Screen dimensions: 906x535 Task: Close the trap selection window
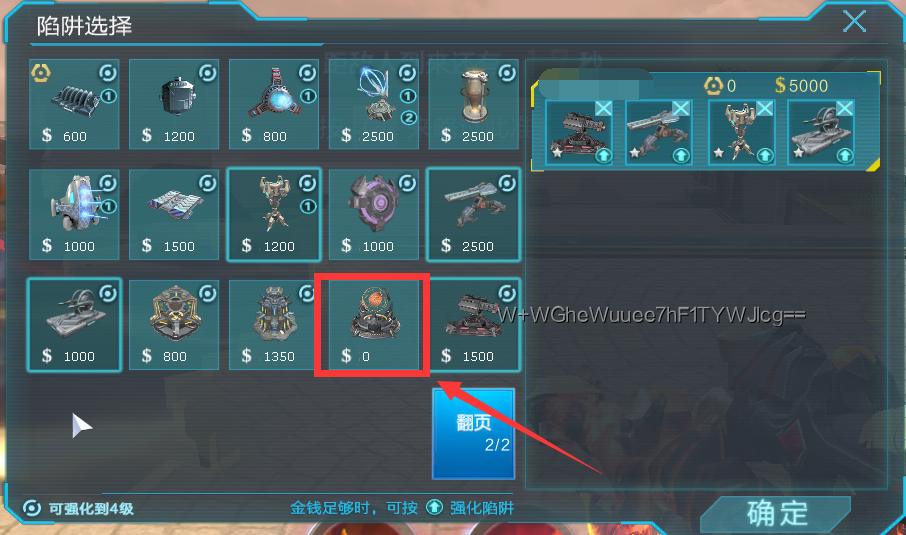(x=854, y=21)
